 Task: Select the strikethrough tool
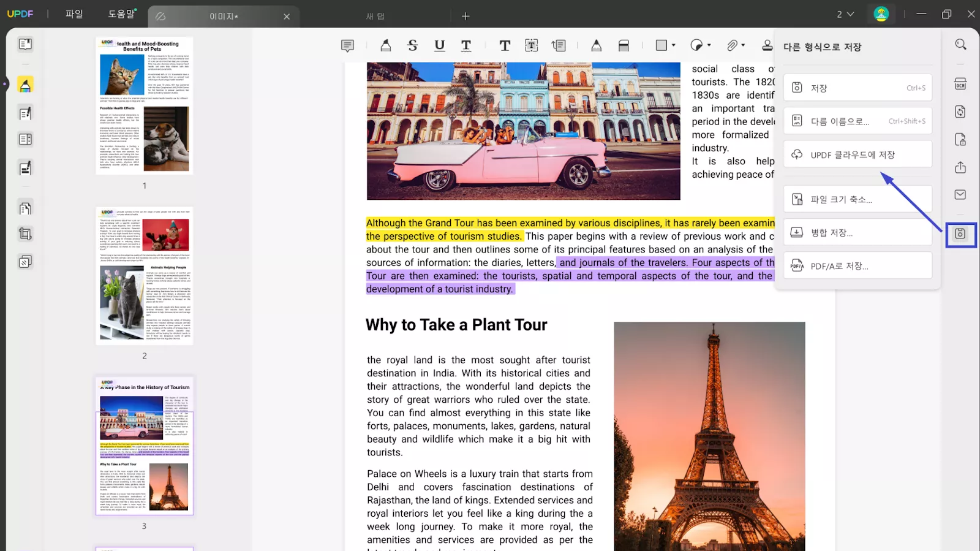[x=413, y=45]
